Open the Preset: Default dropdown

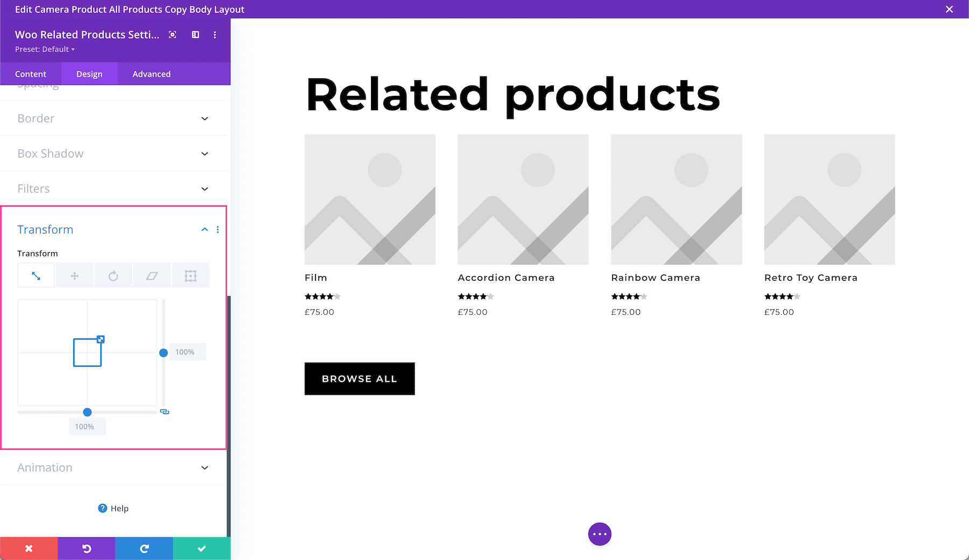click(x=45, y=49)
